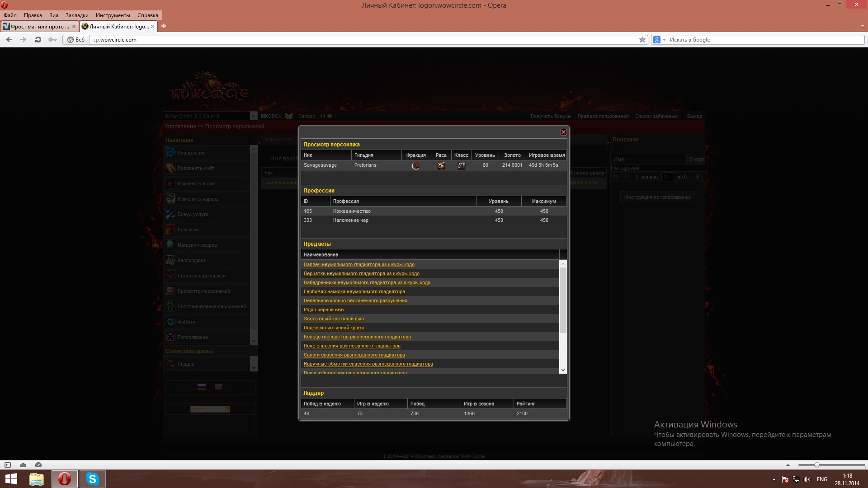Image resolution: width=868 pixels, height=488 pixels.
Task: Click items list scrollbar down arrow
Action: click(x=563, y=370)
